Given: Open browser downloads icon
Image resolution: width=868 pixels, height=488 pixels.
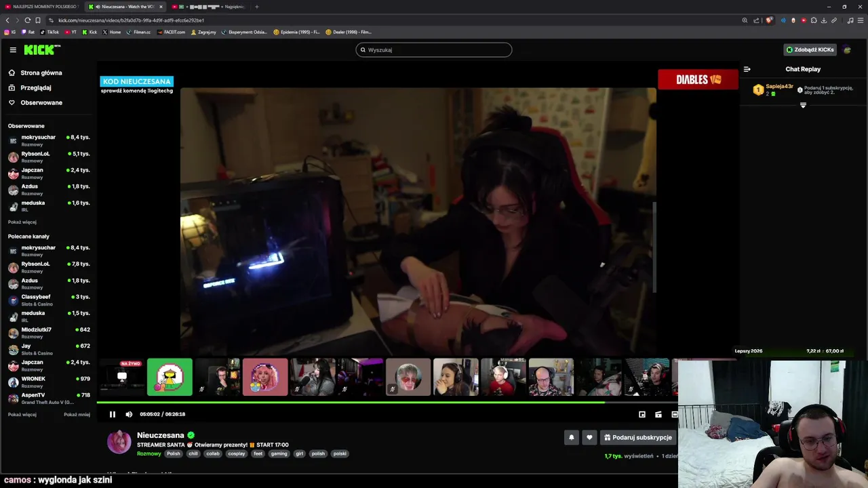Looking at the screenshot, I should (824, 20).
